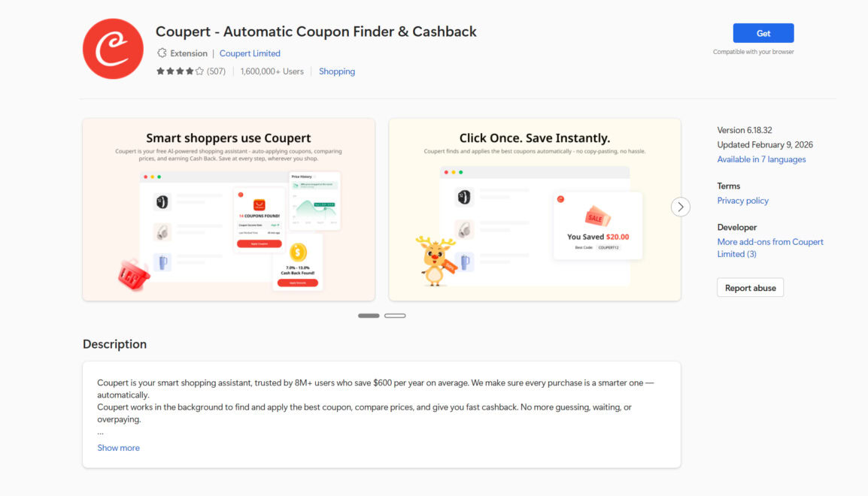This screenshot has width=868, height=496.
Task: Open Available in 7 languages link
Action: tap(761, 159)
